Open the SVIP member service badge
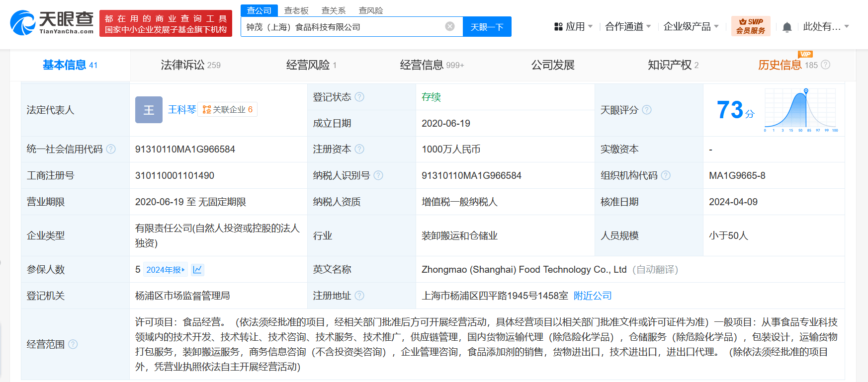This screenshot has width=868, height=382. [751, 26]
